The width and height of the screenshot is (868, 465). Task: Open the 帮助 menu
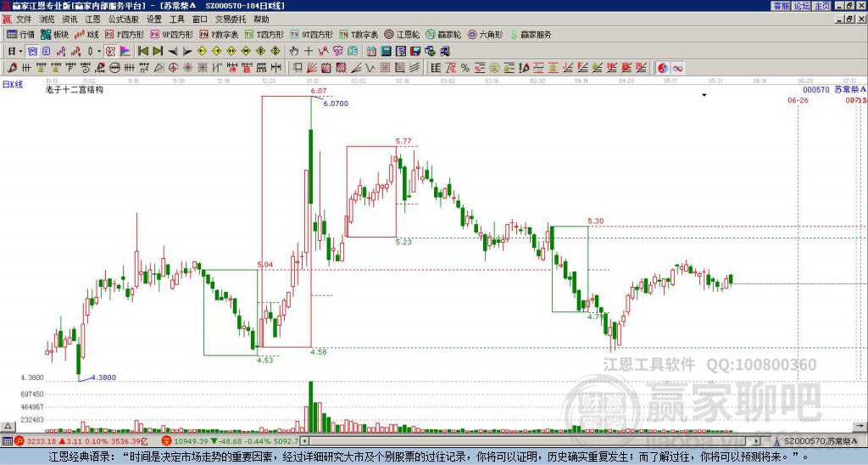click(261, 20)
